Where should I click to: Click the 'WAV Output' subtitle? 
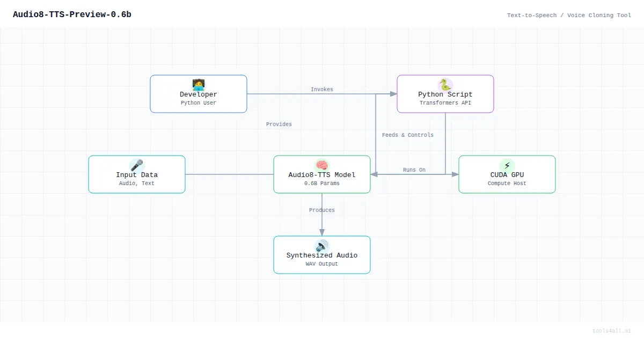click(x=322, y=264)
